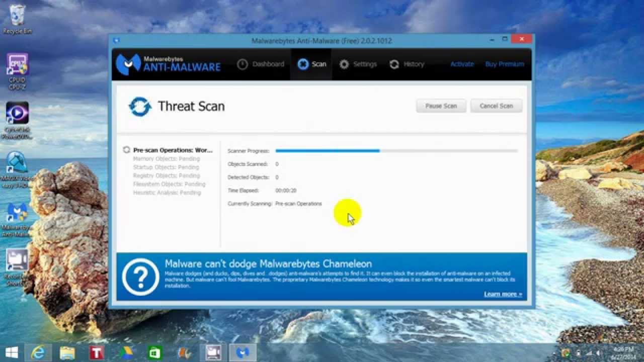Select the Pre-scan Operations step

(x=173, y=150)
